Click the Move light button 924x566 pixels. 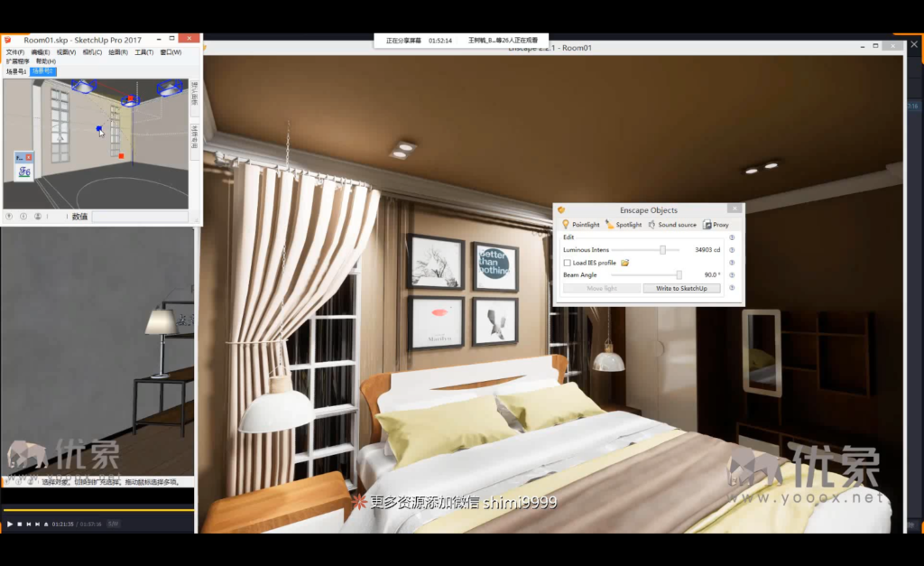602,288
